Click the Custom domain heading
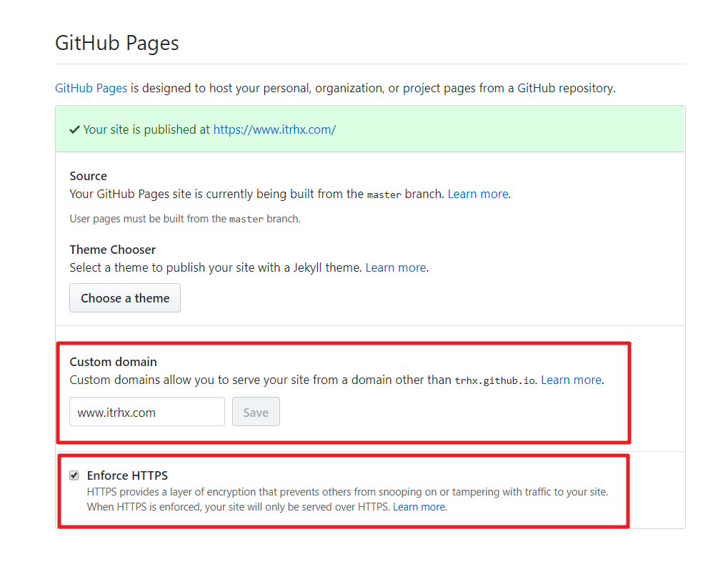728x567 pixels. [x=114, y=362]
